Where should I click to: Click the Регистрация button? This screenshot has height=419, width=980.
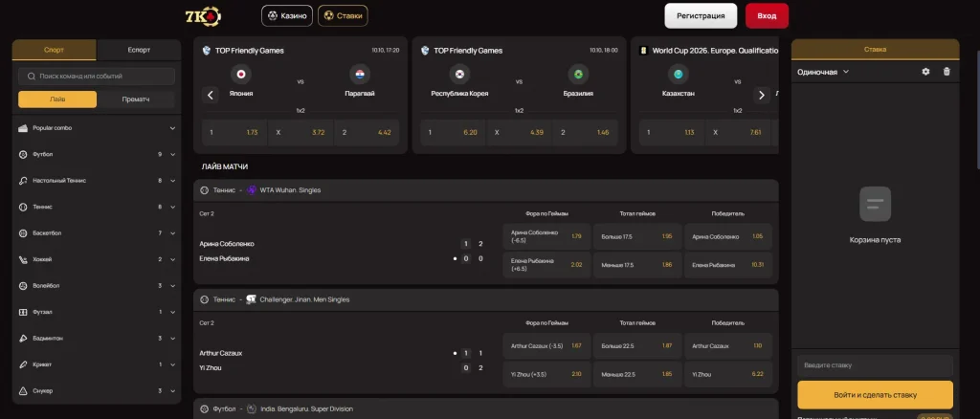tap(701, 16)
